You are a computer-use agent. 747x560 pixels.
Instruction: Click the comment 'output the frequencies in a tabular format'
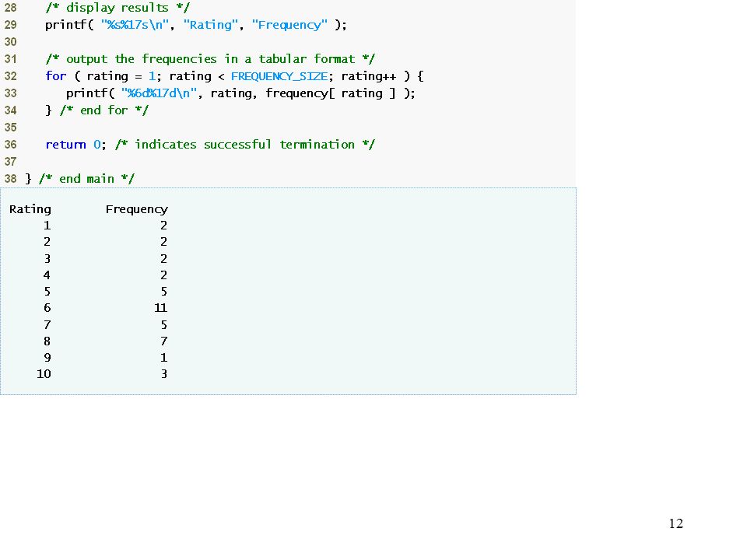(x=210, y=59)
